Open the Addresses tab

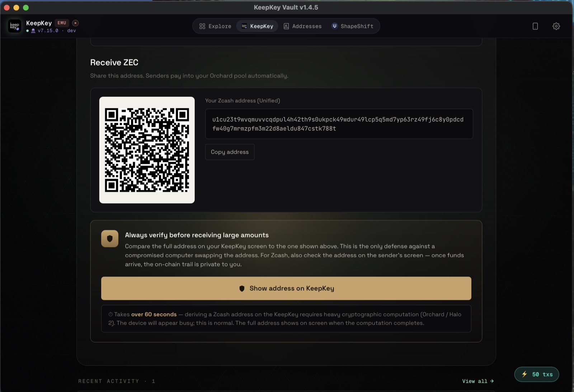point(302,26)
